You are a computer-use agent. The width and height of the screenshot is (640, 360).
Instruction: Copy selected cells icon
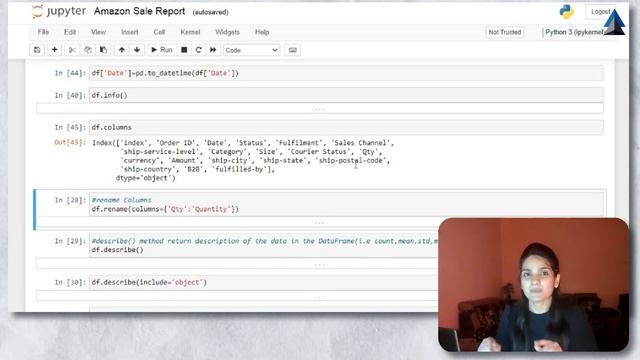(x=88, y=50)
